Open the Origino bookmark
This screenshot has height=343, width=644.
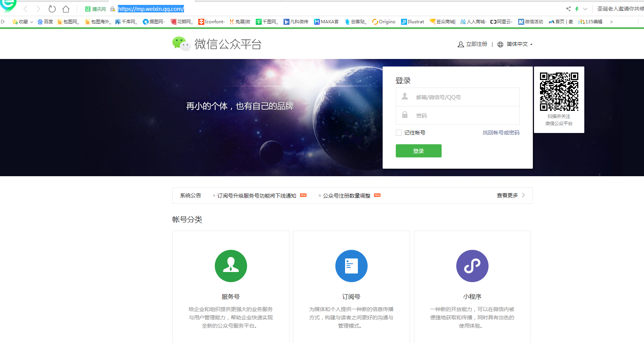coord(384,22)
